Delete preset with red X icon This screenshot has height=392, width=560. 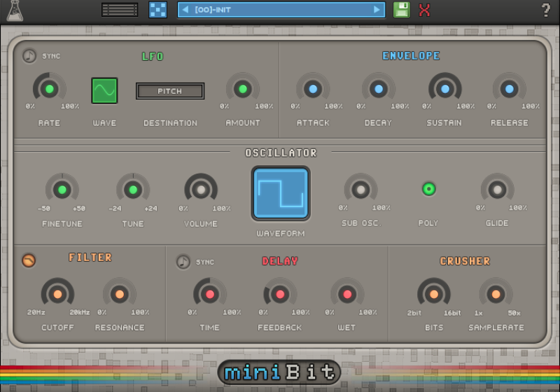coord(424,10)
